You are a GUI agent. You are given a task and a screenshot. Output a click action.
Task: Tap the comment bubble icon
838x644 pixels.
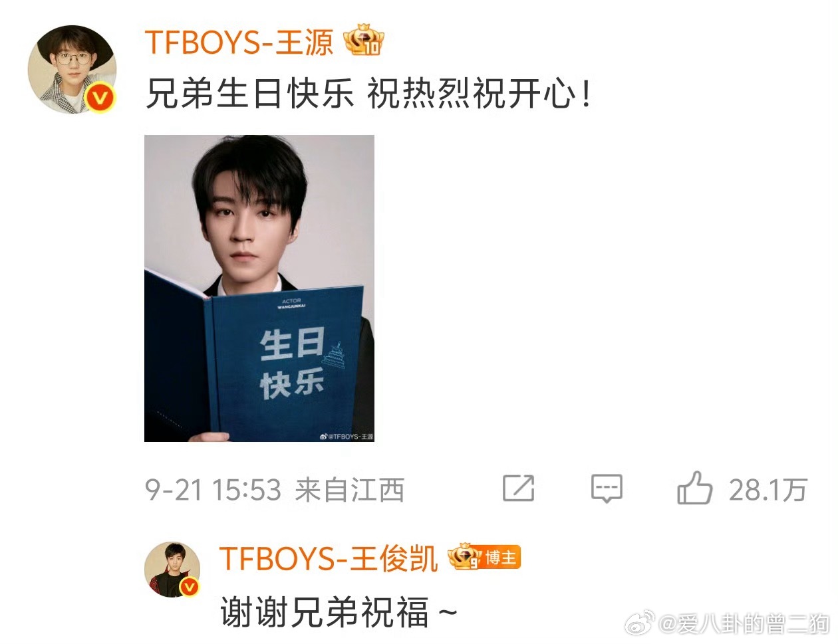point(607,489)
